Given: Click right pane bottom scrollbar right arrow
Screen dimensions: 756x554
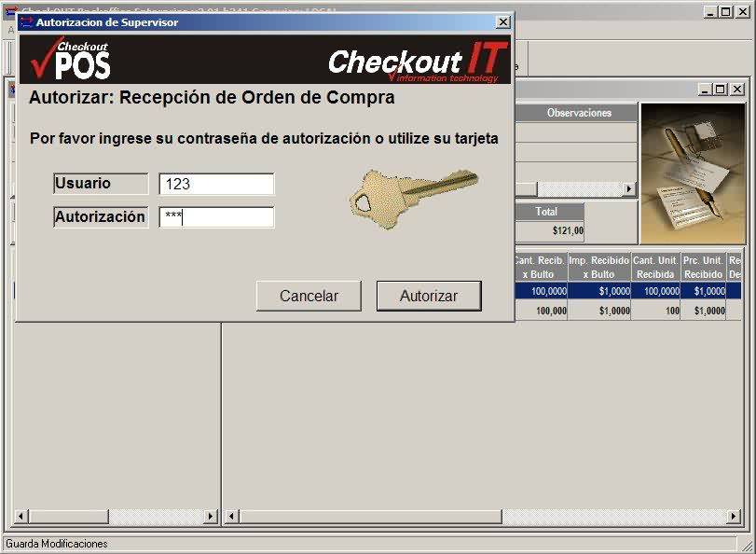Looking at the screenshot, I should point(734,517).
